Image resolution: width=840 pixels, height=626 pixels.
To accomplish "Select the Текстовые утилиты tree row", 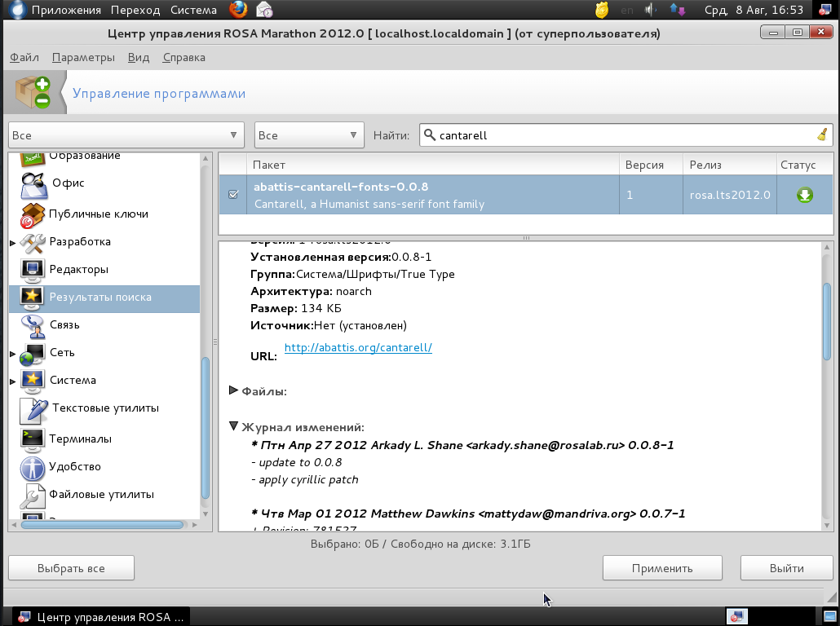I will [x=104, y=409].
